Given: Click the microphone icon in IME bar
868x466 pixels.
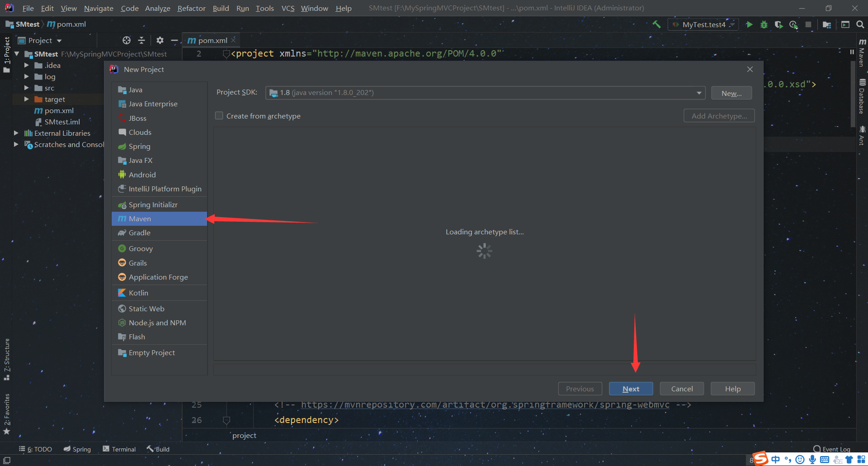Looking at the screenshot, I should point(812,460).
